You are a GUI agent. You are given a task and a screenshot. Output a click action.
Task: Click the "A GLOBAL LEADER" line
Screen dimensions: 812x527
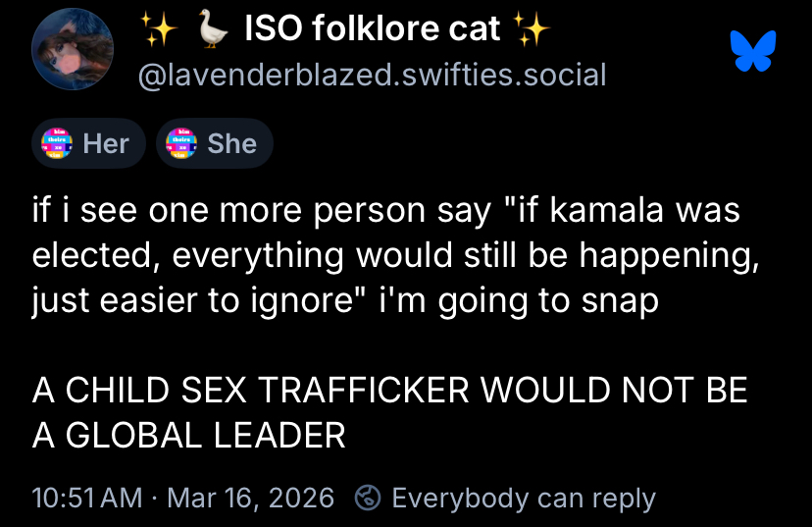[189, 434]
